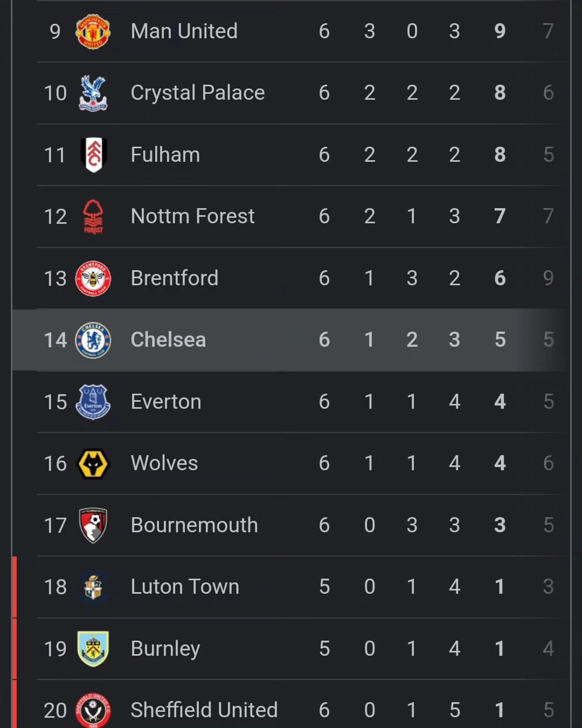
Task: Click position number 17 in table
Action: tap(56, 525)
